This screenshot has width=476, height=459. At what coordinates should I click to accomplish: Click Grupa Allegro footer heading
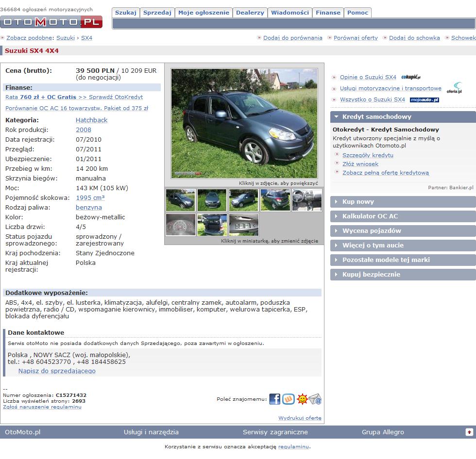[x=383, y=432]
